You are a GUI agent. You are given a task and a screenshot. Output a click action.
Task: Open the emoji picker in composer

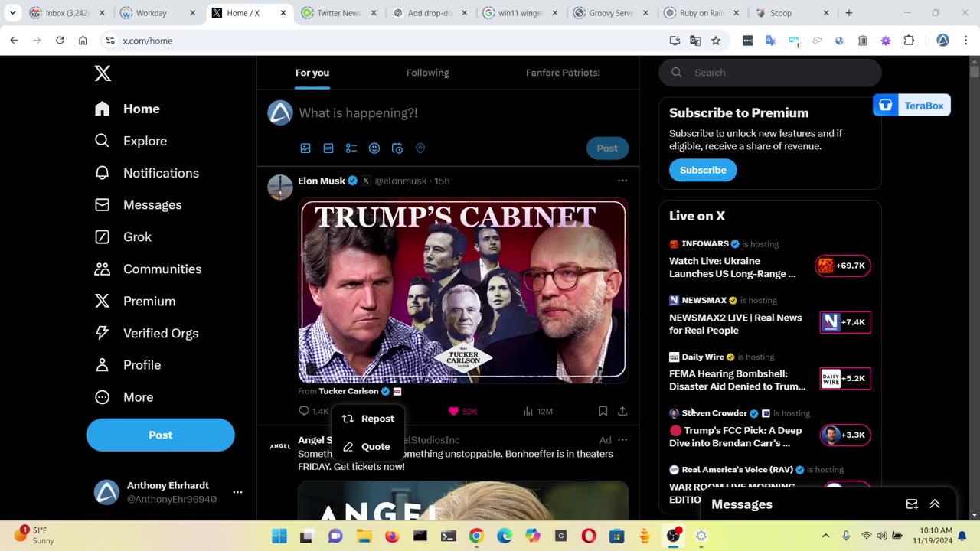[x=374, y=148]
